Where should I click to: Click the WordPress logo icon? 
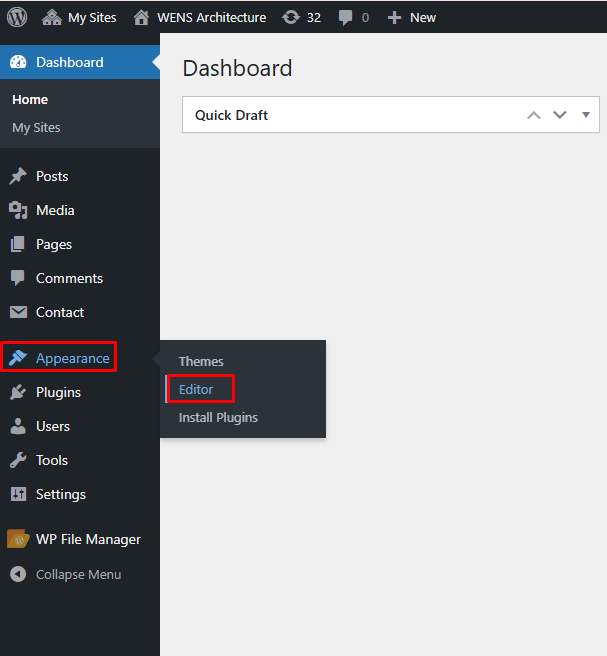17,18
